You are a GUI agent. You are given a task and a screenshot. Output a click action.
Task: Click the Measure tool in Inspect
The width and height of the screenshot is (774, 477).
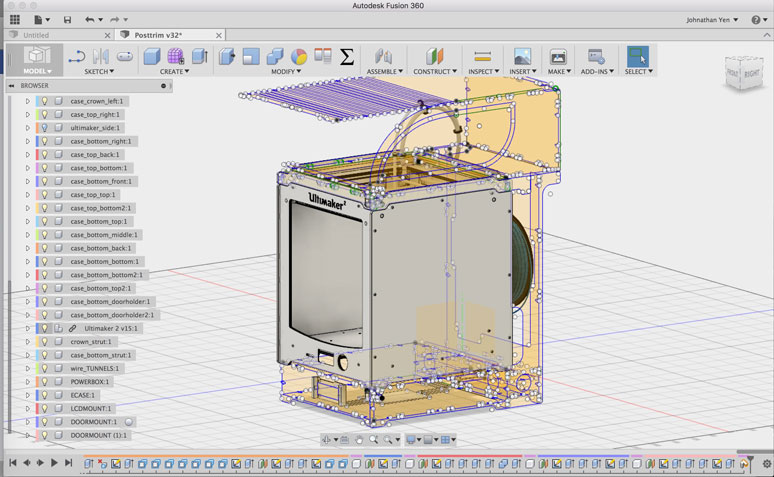482,56
